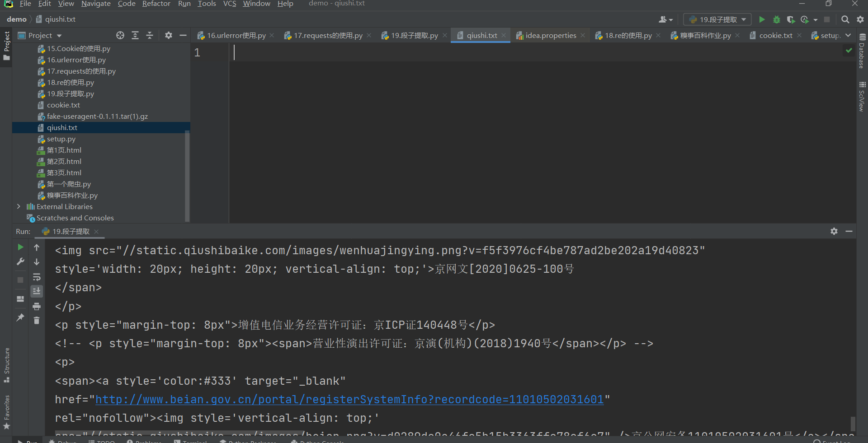This screenshot has width=868, height=443.
Task: Click the demo breadcrumb
Action: click(17, 19)
